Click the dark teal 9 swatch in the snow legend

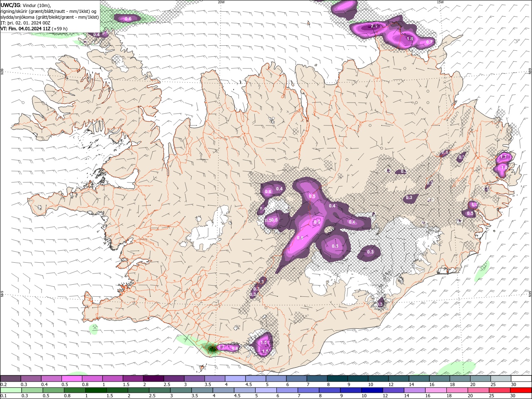[x=357, y=379]
